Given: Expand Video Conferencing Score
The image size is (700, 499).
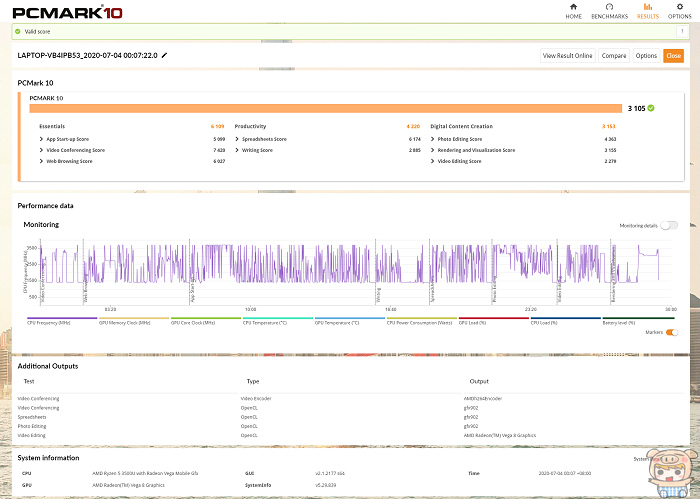Looking at the screenshot, I should click(x=41, y=150).
